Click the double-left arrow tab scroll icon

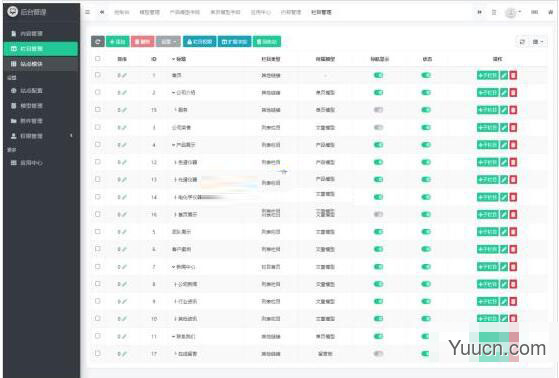102,12
